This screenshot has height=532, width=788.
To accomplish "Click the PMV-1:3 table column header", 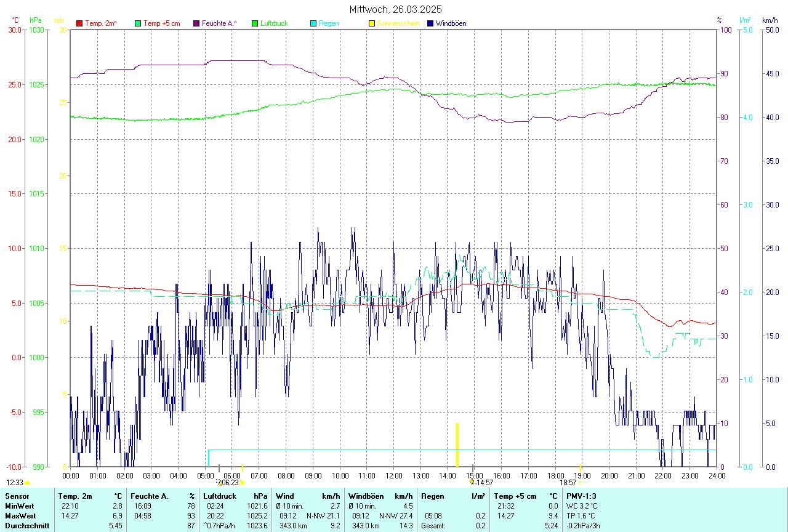I will pyautogui.click(x=581, y=496).
